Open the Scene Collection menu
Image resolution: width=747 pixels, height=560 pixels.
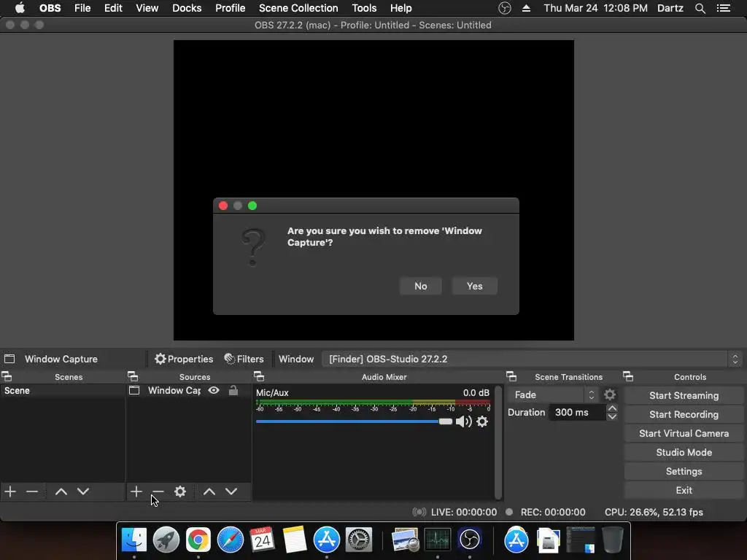tap(298, 8)
